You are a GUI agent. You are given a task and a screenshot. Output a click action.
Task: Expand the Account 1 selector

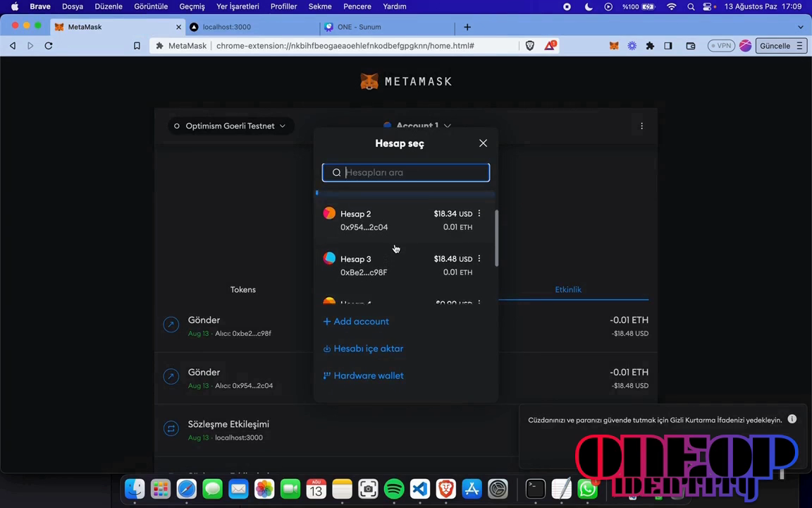tap(417, 126)
